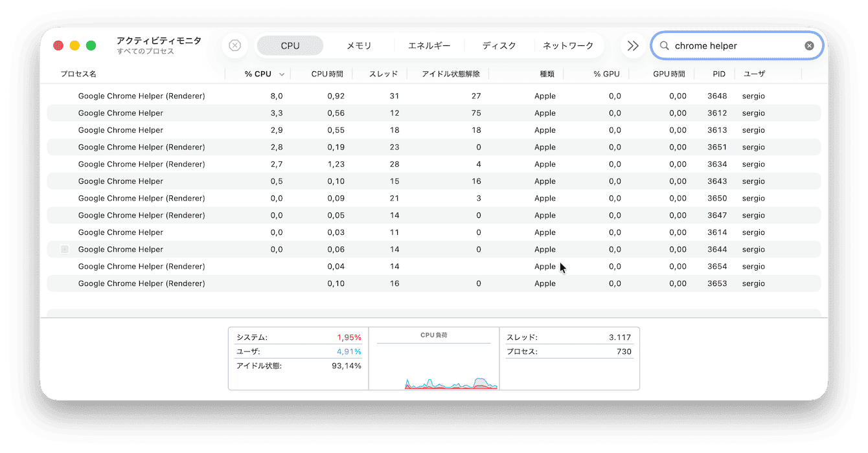
Task: Expand the toolbar overflow double-chevron
Action: (633, 46)
